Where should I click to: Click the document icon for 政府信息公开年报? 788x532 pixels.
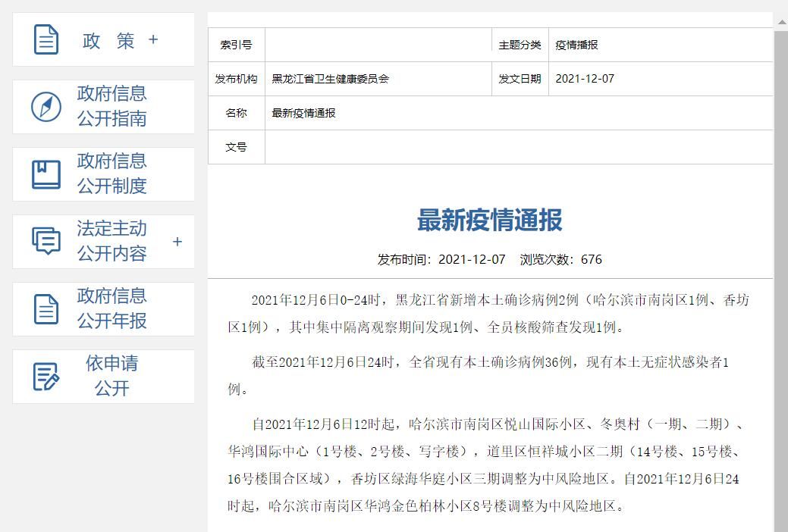[x=46, y=309]
